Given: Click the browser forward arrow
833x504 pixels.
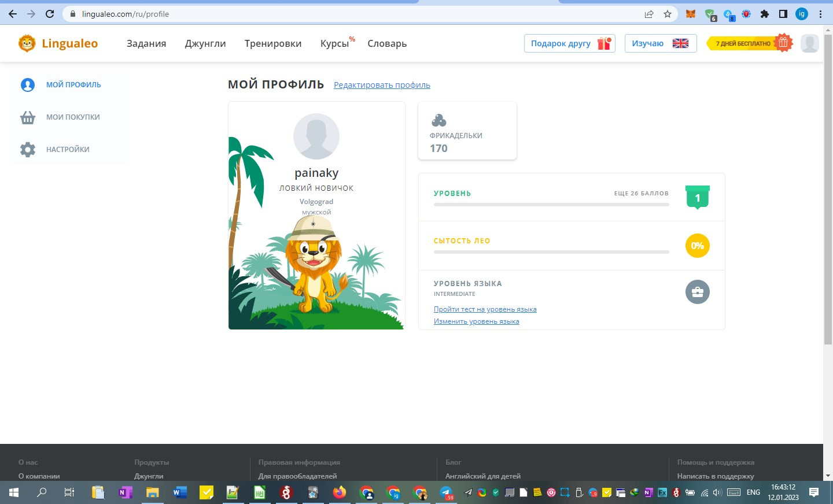Looking at the screenshot, I should tap(31, 14).
